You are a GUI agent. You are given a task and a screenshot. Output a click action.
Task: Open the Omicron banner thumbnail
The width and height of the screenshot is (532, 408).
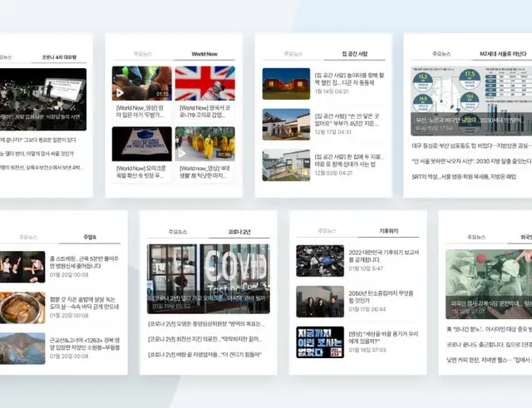tap(142, 144)
